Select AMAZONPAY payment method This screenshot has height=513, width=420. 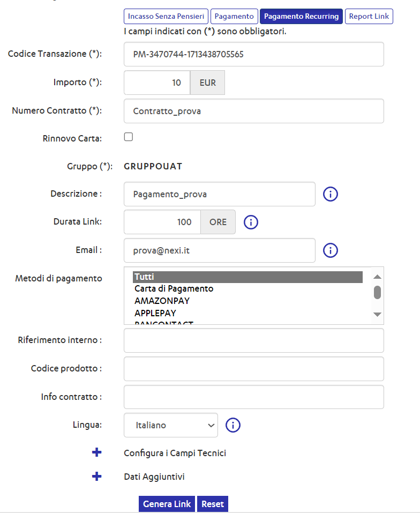point(247,301)
